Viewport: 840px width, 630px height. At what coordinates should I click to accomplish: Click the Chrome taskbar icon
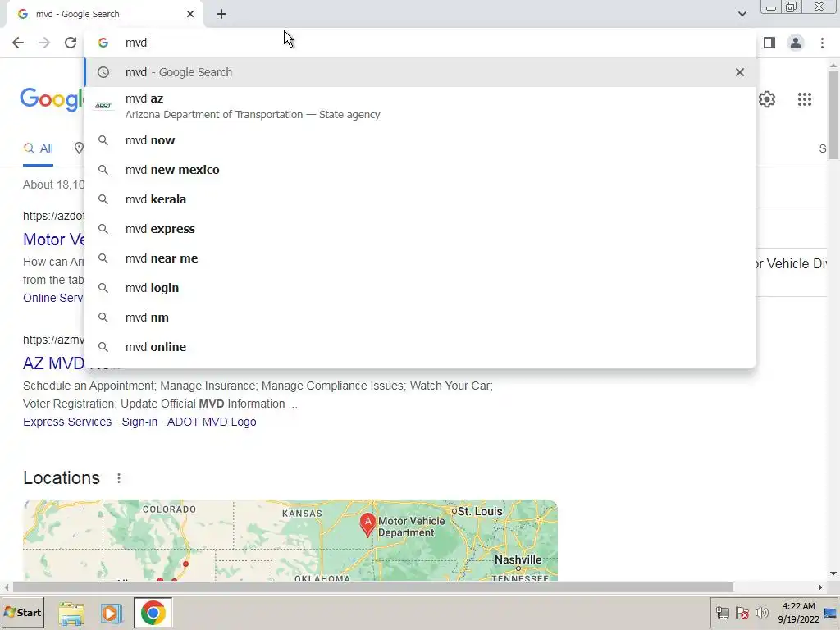[153, 613]
